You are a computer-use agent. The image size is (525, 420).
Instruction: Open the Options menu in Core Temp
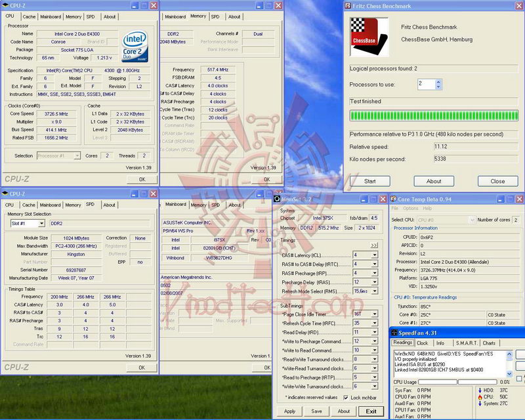[411, 208]
